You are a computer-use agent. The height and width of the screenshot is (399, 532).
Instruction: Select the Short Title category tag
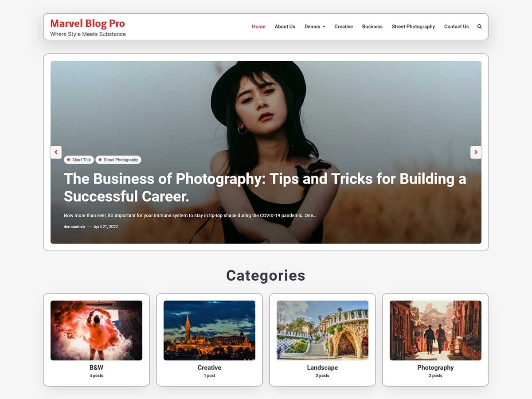click(79, 160)
